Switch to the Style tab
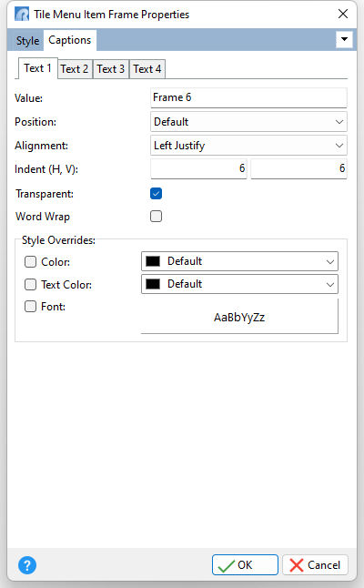Screen dimensions: 364x588 [x=27, y=40]
